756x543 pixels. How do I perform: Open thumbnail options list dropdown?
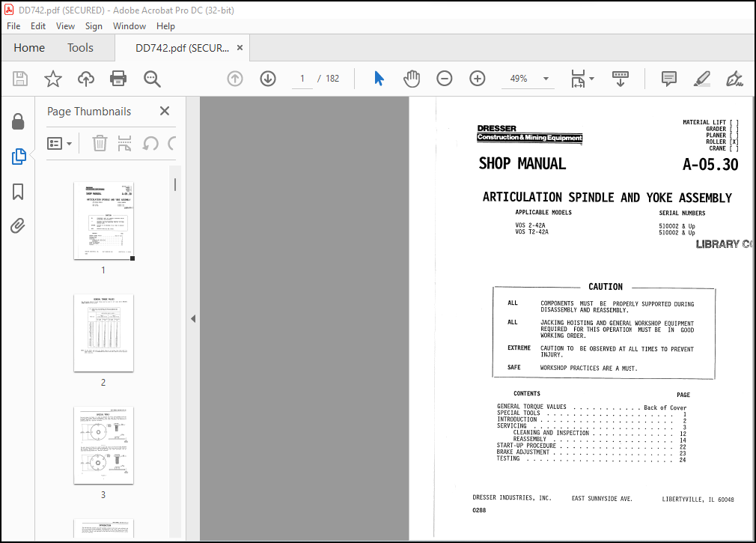click(x=59, y=143)
